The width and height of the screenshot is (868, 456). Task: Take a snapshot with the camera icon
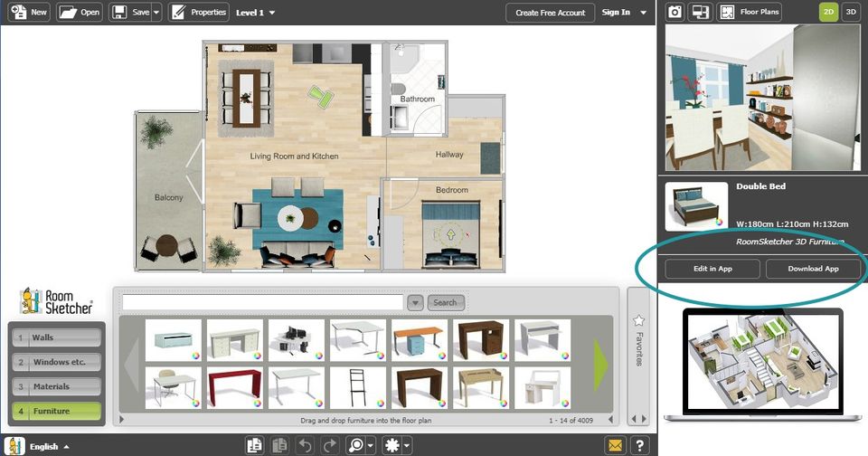(x=675, y=12)
